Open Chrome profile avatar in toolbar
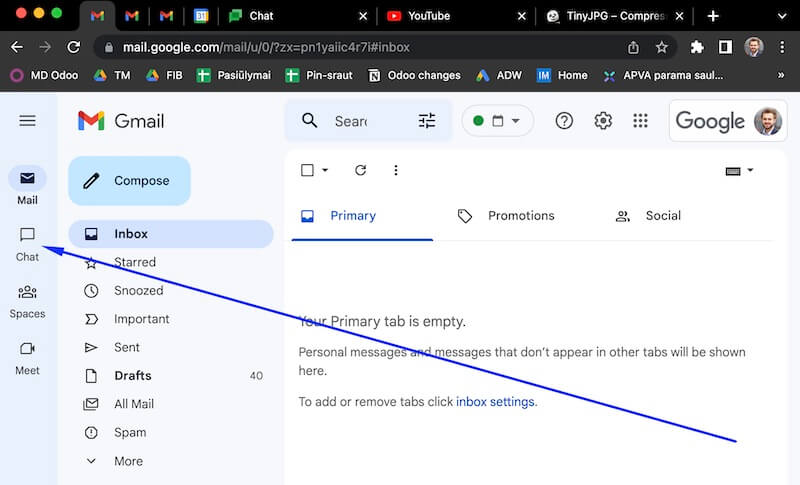Screen dimensions: 800x485 coord(754,47)
